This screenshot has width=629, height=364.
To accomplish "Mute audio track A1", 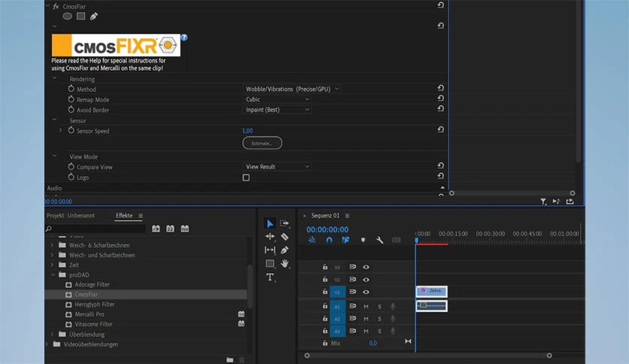I will [366, 307].
